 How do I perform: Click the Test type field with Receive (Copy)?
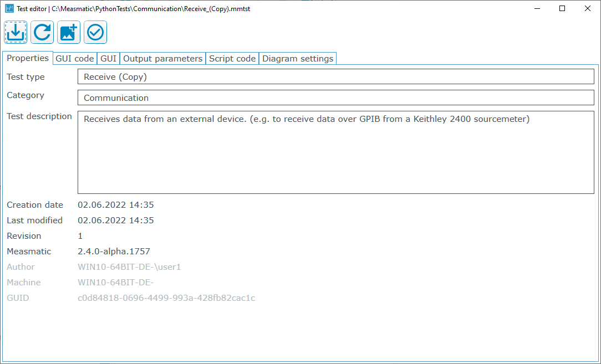[x=336, y=76]
